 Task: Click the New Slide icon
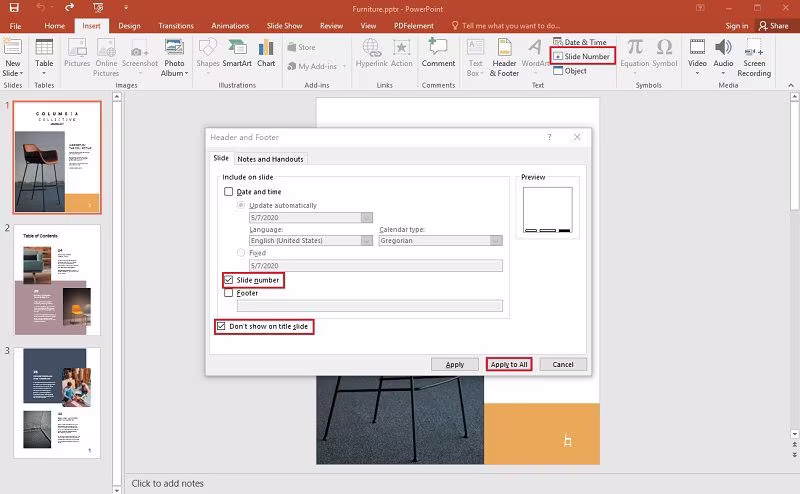[13, 47]
